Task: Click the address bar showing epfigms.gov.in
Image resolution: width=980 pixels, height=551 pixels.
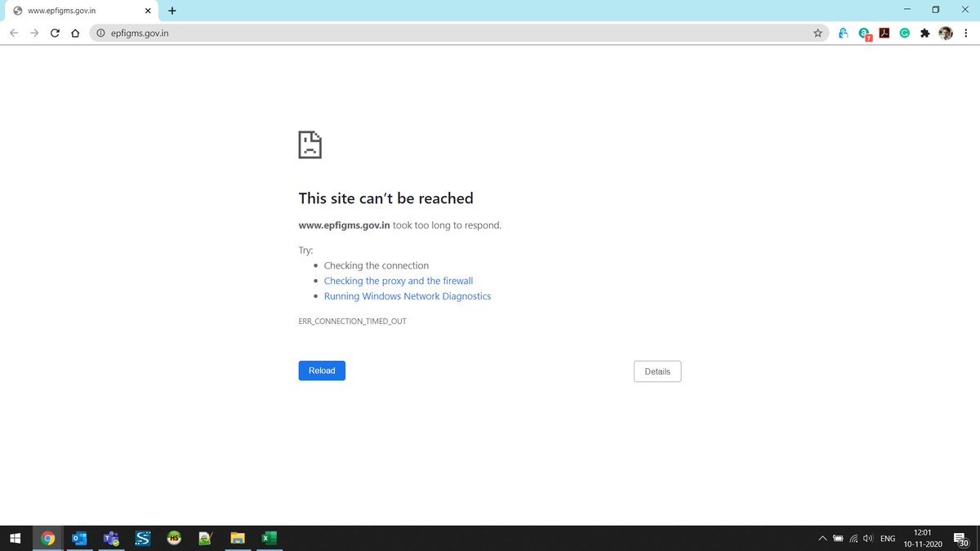Action: click(457, 33)
